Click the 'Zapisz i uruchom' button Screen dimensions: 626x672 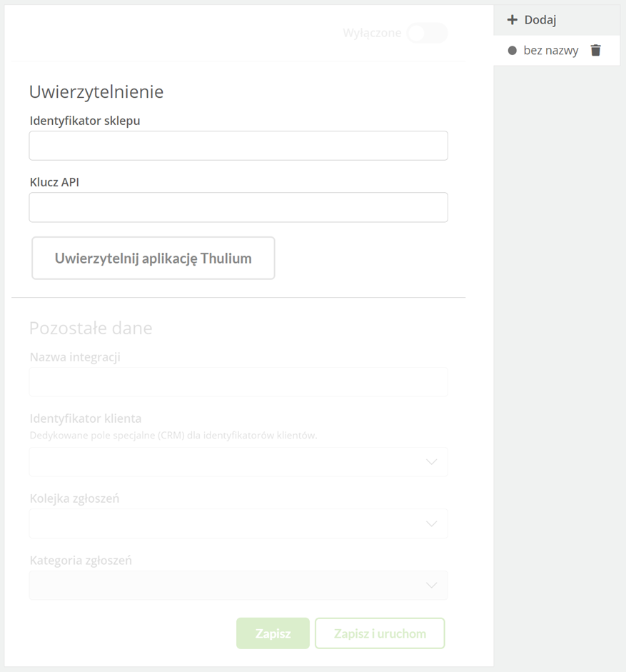pos(380,633)
